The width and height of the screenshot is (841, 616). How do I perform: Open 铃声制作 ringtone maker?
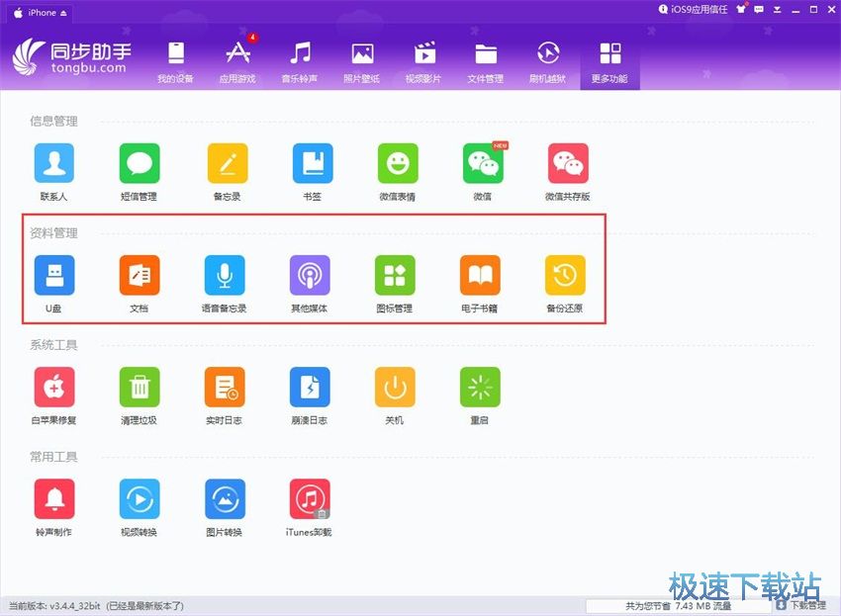[x=54, y=498]
